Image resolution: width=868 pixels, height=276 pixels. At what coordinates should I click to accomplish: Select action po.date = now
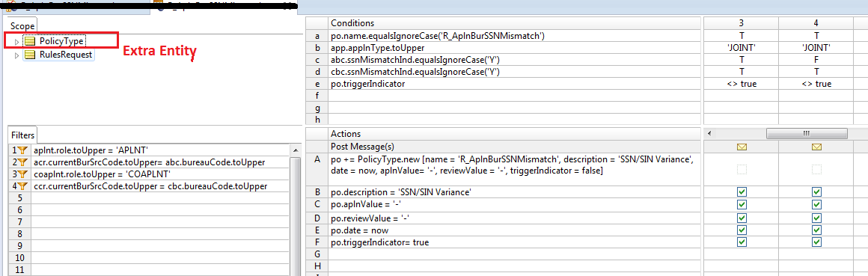359,230
